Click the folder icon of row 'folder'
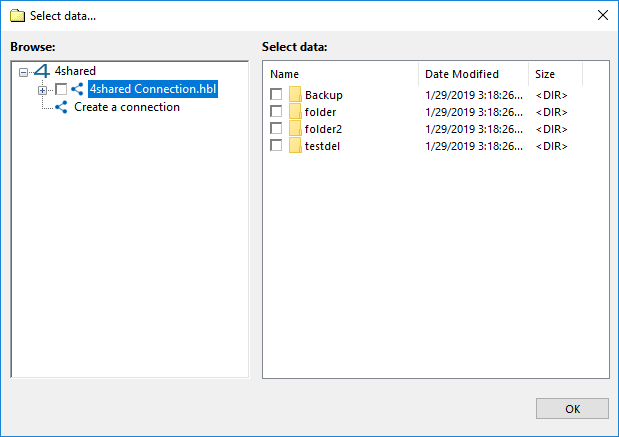Screen dimensions: 619x437 295,112
